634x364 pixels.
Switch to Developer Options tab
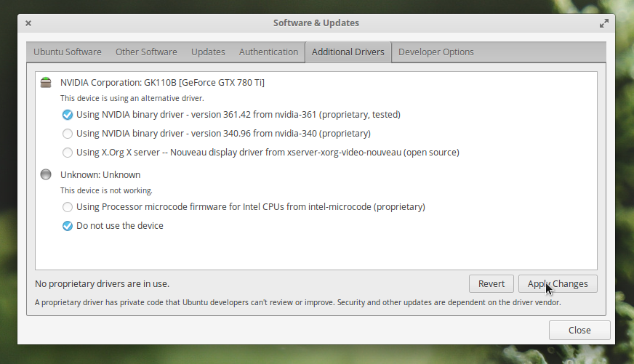click(x=436, y=52)
